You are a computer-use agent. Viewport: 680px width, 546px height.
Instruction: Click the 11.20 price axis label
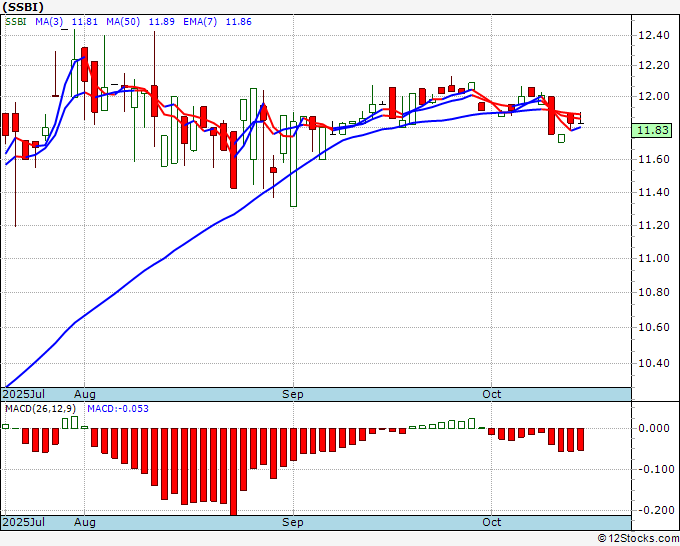pos(654,225)
